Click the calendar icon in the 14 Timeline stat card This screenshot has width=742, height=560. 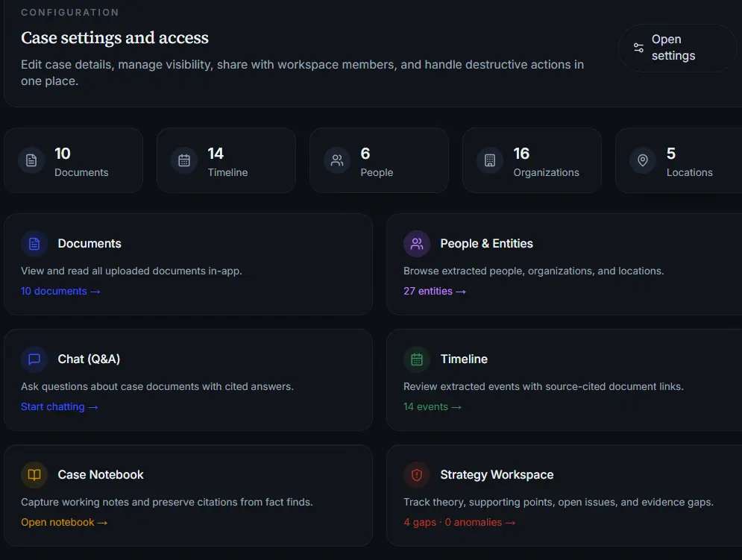tap(184, 160)
